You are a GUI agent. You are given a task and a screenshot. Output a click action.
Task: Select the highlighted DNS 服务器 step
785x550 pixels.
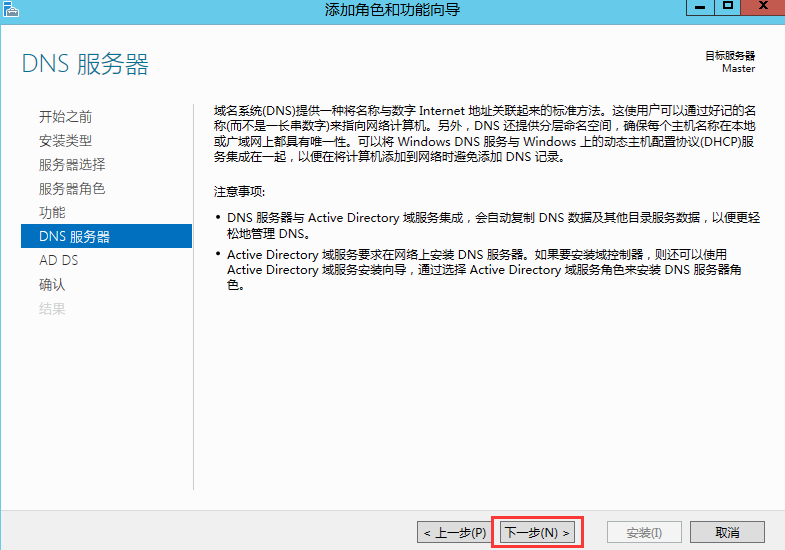[x=106, y=236]
